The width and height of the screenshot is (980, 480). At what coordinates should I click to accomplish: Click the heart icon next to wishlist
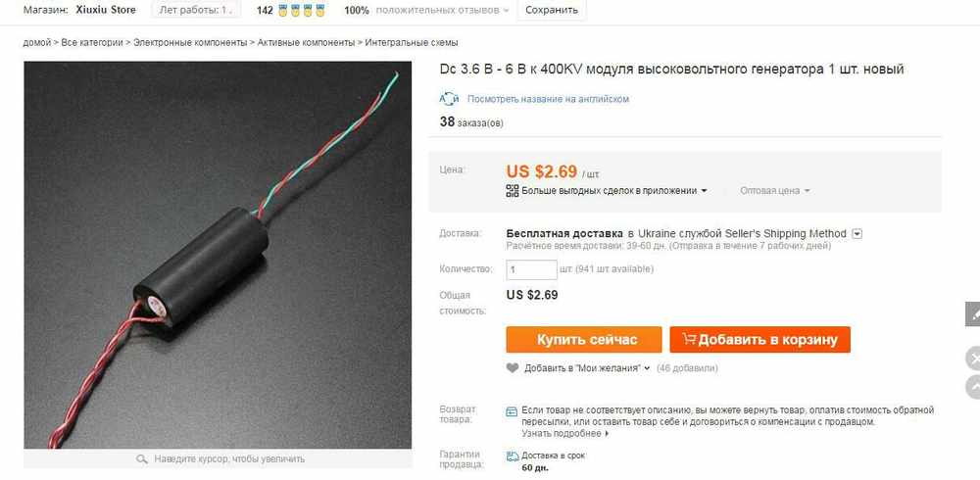click(513, 368)
